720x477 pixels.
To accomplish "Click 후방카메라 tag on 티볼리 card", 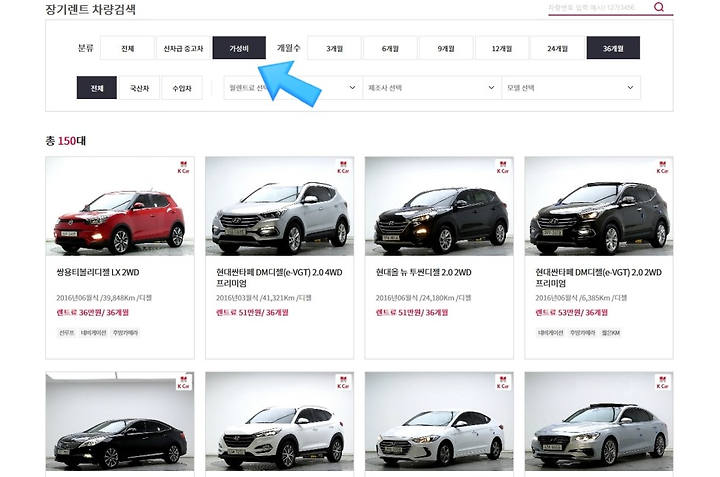I will pyautogui.click(x=125, y=332).
